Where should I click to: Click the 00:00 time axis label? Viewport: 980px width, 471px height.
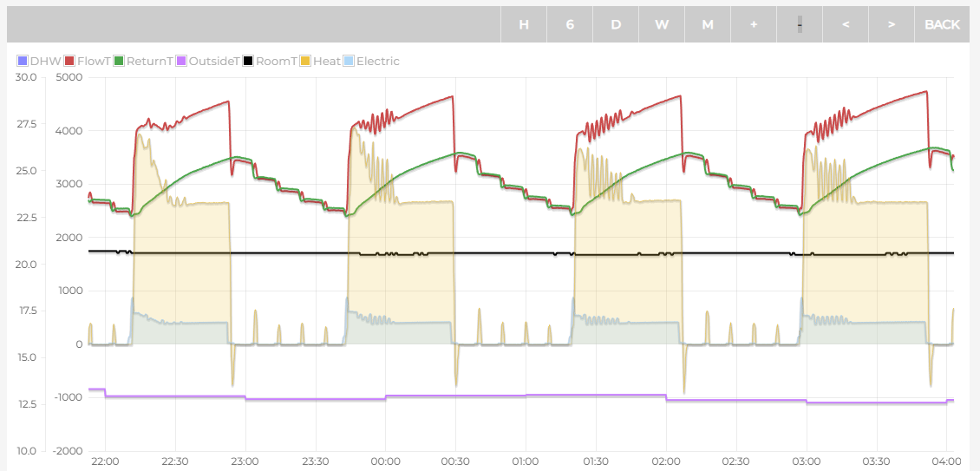coord(385,461)
